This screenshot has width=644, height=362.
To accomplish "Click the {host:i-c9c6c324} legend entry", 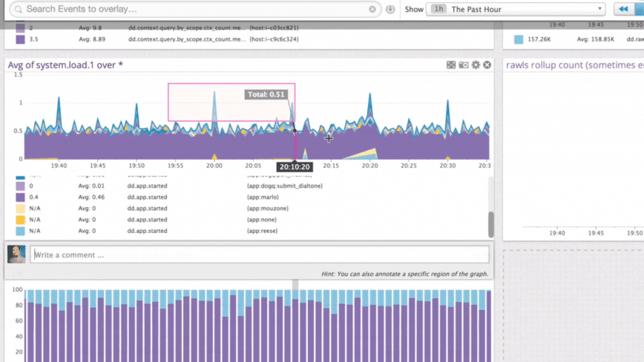I will [274, 39].
